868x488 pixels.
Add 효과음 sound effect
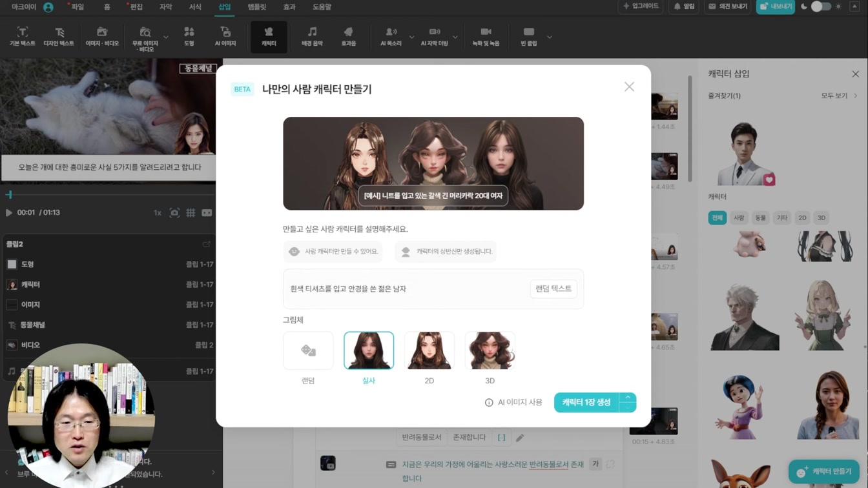pyautogui.click(x=349, y=37)
